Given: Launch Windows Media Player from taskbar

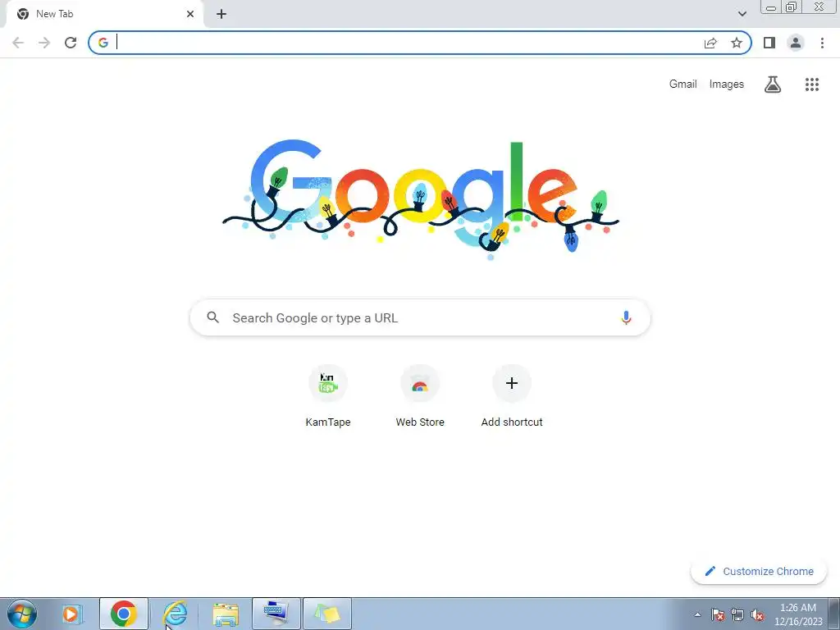Looking at the screenshot, I should pos(71,614).
